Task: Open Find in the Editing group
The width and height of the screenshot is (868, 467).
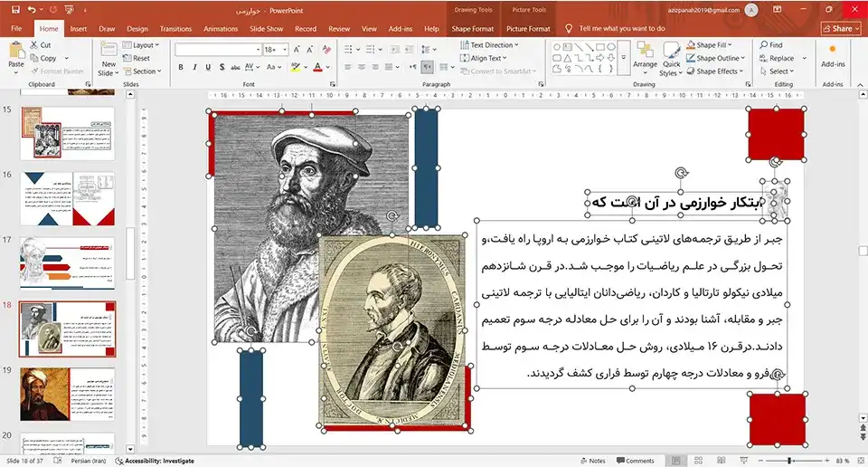Action: (771, 45)
